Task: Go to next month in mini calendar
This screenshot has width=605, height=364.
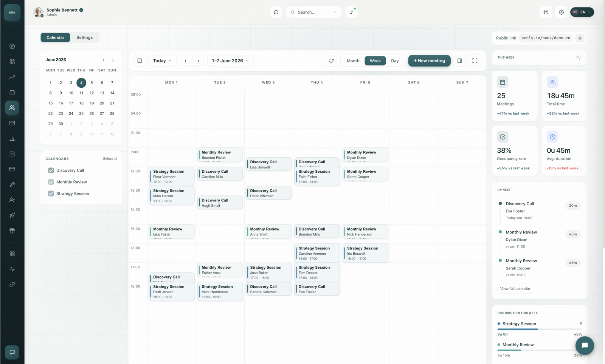Action: [x=113, y=60]
